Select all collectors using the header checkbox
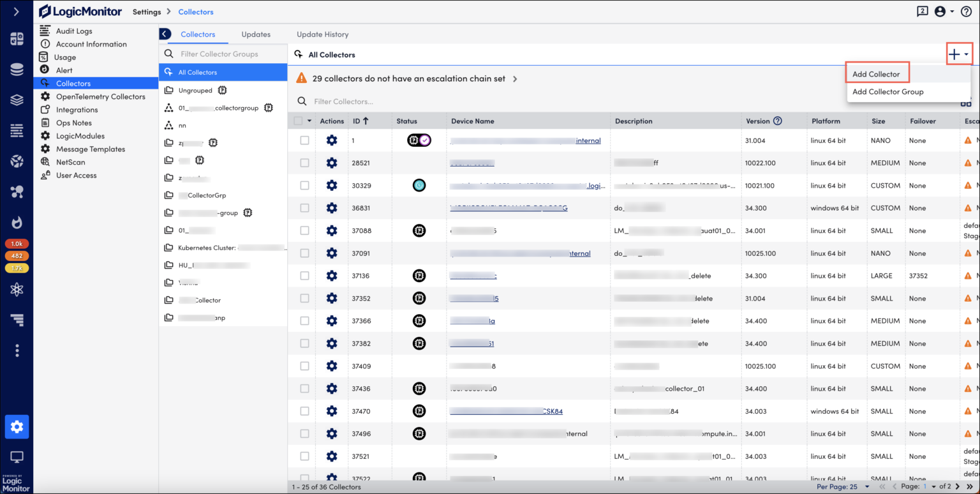Viewport: 980px width, 494px height. pos(297,121)
